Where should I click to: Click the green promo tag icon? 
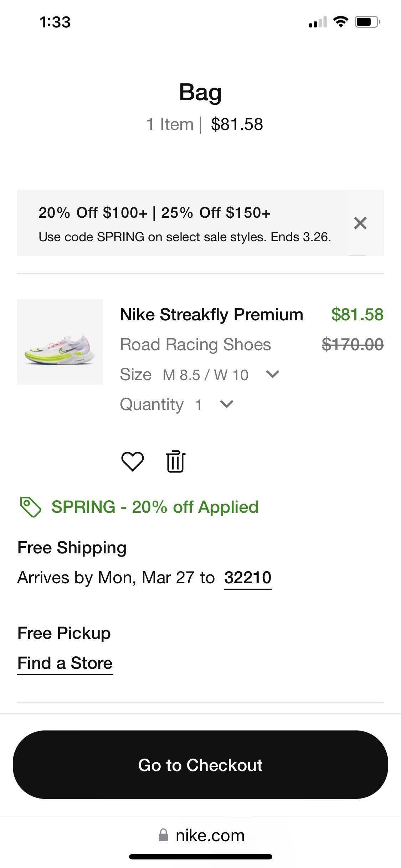pos(31,507)
